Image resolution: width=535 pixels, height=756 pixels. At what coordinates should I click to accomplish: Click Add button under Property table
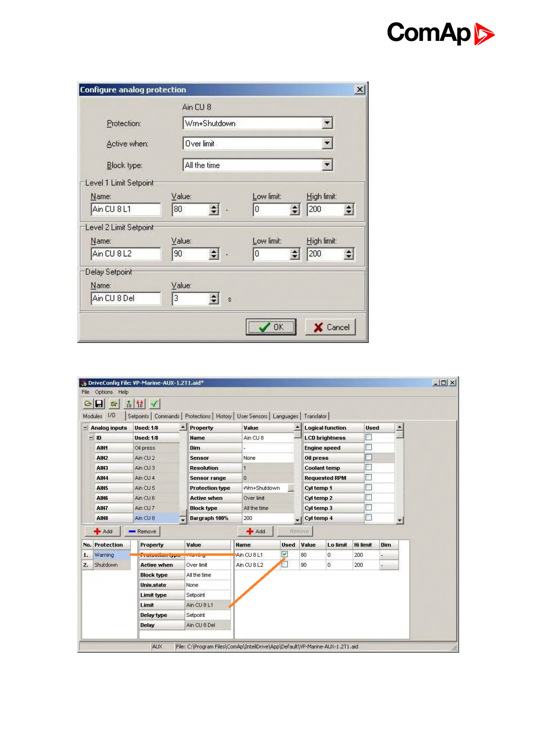point(256,531)
